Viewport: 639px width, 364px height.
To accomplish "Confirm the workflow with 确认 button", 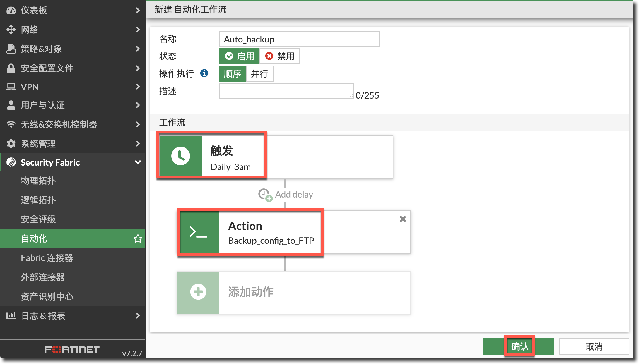I will (x=519, y=346).
